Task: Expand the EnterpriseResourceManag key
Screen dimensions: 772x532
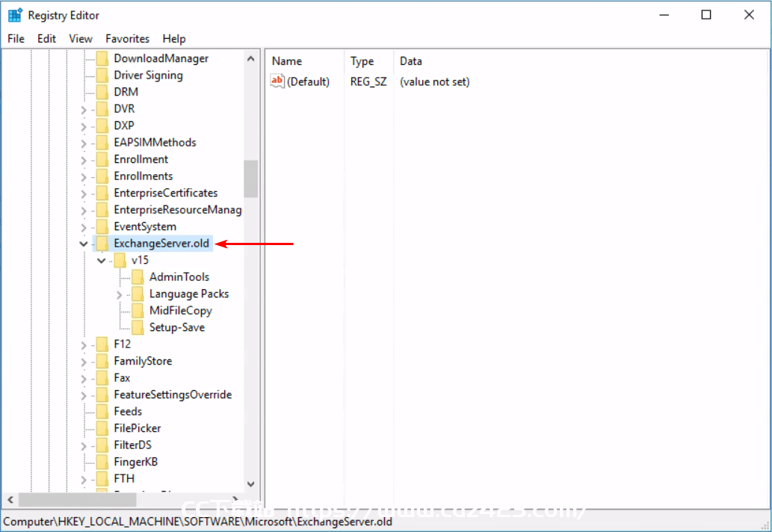Action: click(x=84, y=211)
